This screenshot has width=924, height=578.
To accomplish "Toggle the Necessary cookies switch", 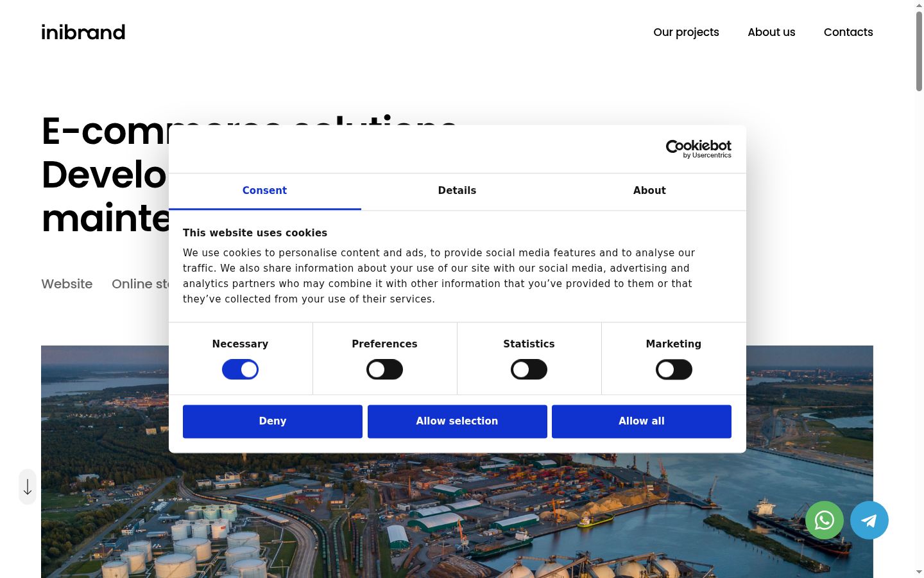I will (x=240, y=369).
